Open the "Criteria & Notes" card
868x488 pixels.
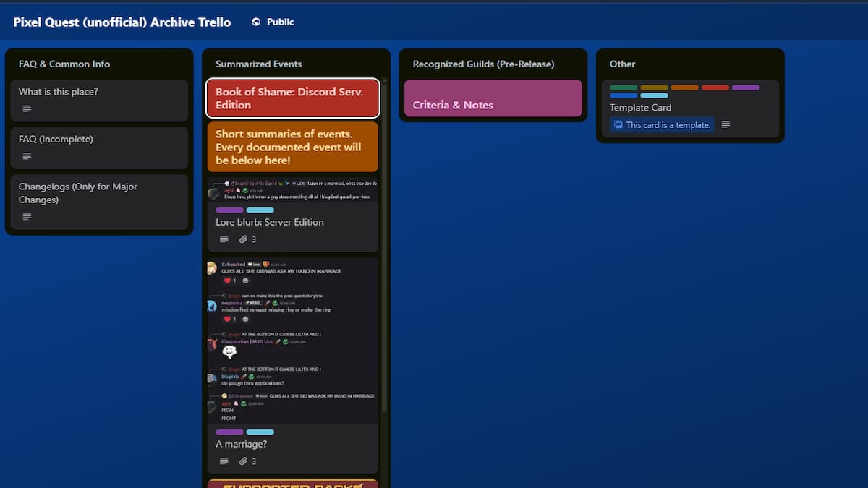pyautogui.click(x=493, y=104)
